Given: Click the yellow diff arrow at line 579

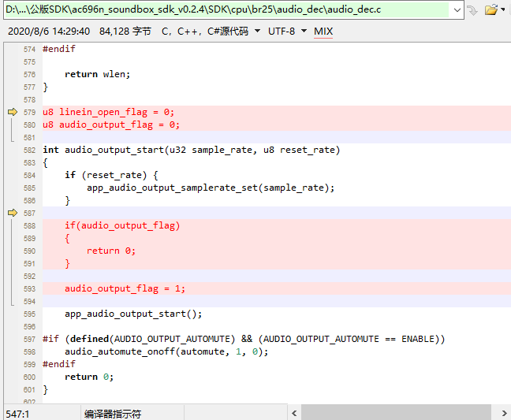Looking at the screenshot, I should 13,112.
